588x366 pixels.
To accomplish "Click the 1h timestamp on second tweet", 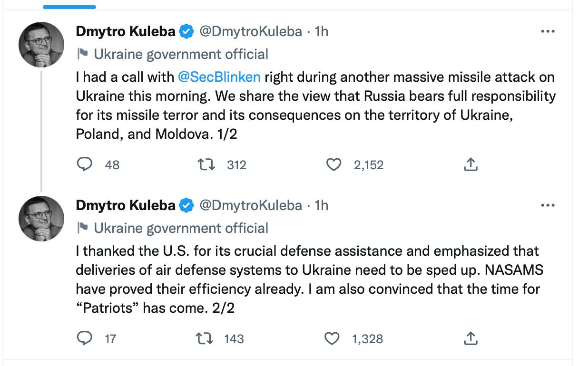I will tap(322, 205).
